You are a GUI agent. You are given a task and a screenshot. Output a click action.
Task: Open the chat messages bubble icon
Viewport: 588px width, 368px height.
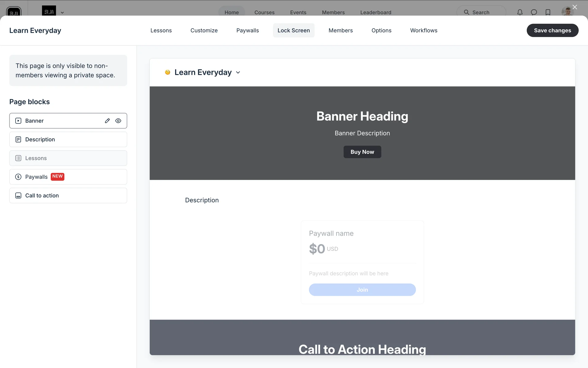point(534,12)
